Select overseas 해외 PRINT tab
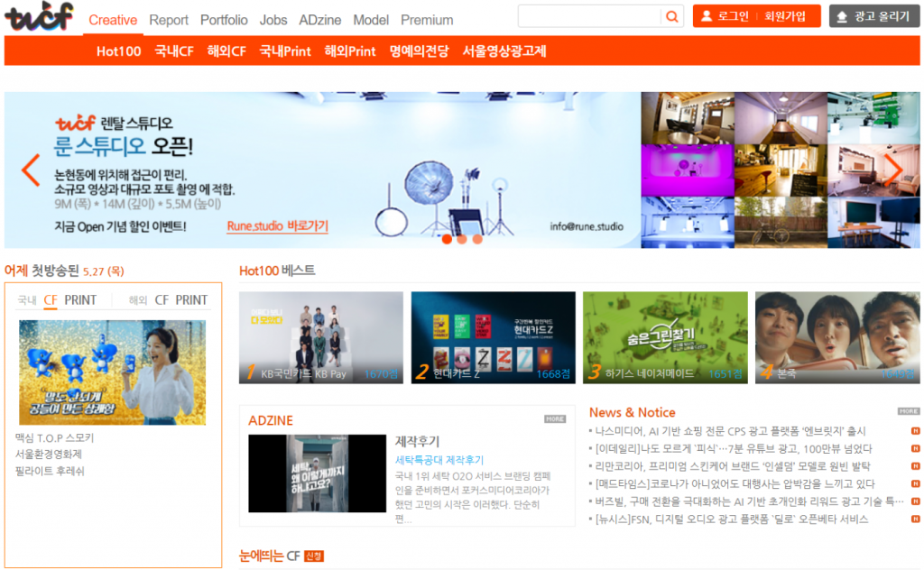The image size is (924, 570). pyautogui.click(x=191, y=299)
